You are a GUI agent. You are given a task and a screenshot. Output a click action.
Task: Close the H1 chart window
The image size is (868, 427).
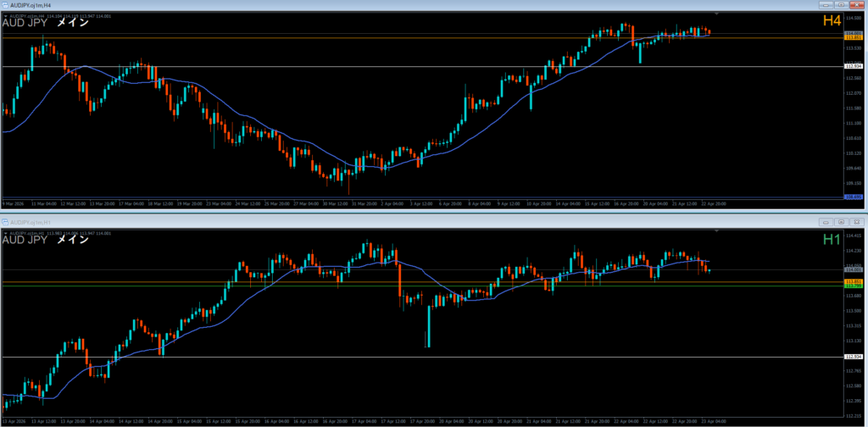[857, 222]
